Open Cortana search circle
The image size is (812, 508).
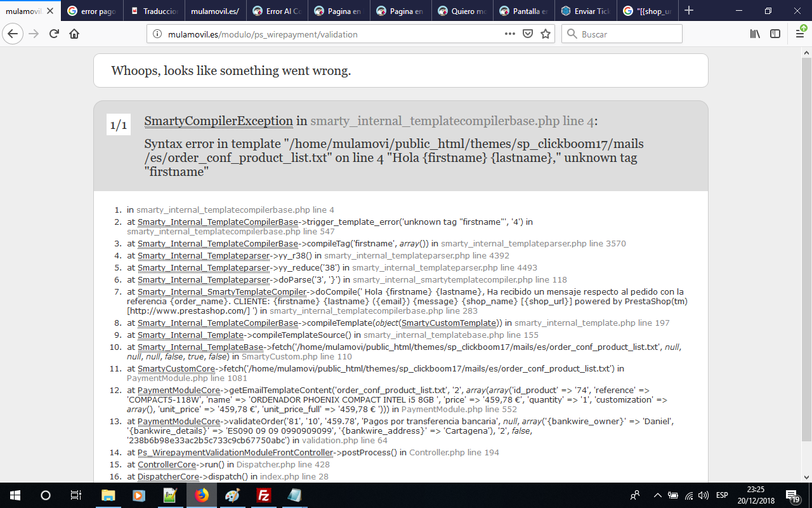(x=46, y=495)
